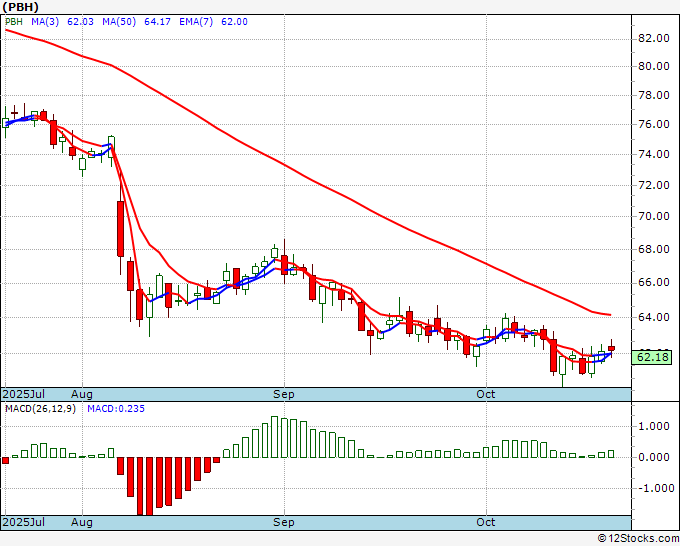Image resolution: width=680 pixels, height=546 pixels.
Task: Click Oct on price chart date axis
Action: pos(485,394)
